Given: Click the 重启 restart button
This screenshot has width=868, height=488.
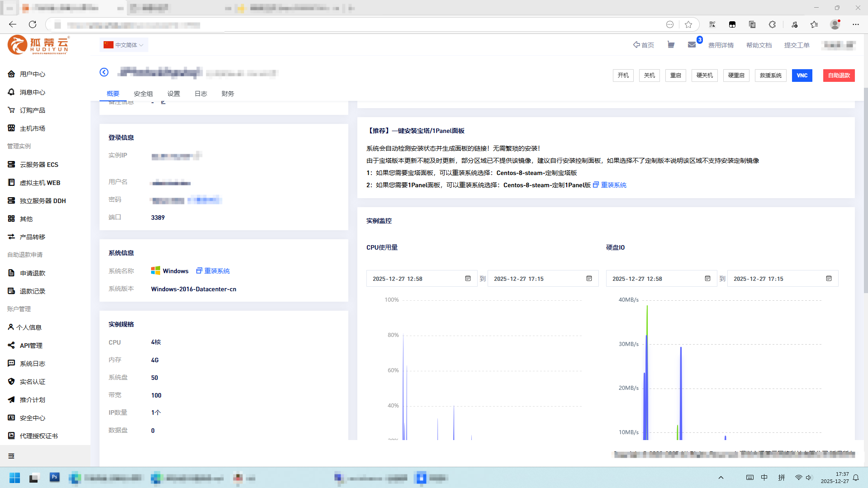Looking at the screenshot, I should (x=675, y=76).
